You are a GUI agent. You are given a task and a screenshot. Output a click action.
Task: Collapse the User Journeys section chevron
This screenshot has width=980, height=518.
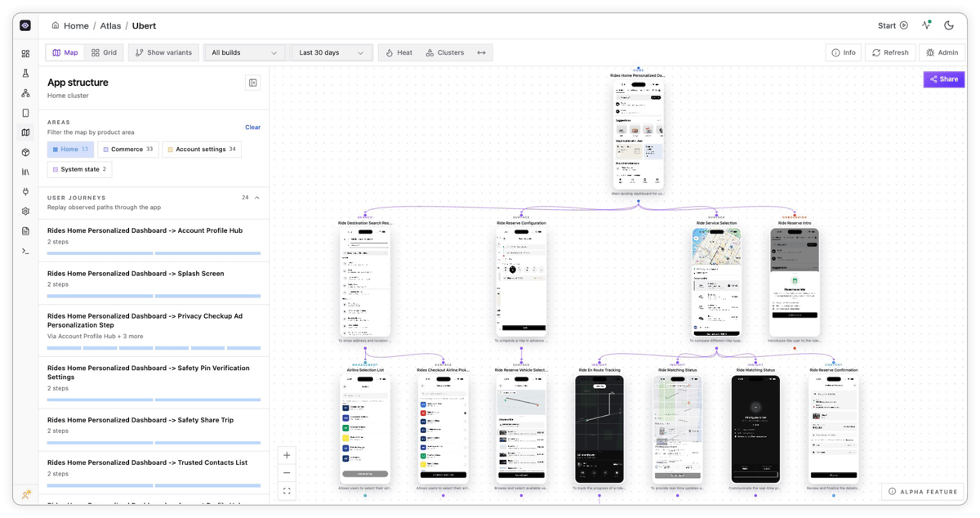pyautogui.click(x=257, y=198)
